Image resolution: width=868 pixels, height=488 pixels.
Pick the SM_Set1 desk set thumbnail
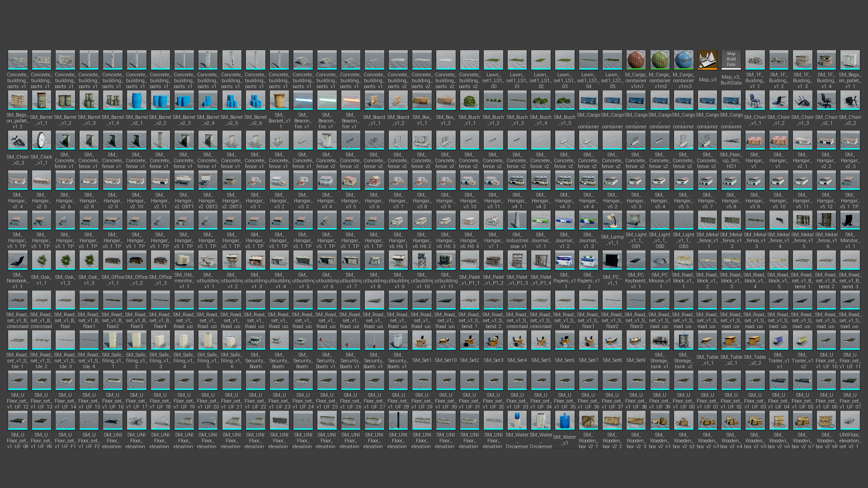(422, 340)
